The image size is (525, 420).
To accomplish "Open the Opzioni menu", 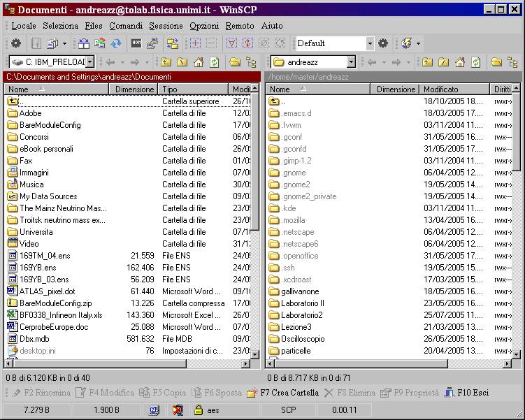I will tap(204, 26).
